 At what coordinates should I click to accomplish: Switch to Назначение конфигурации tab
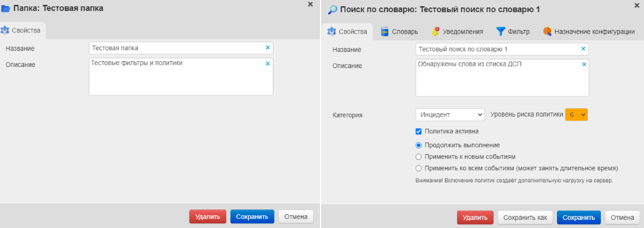589,32
